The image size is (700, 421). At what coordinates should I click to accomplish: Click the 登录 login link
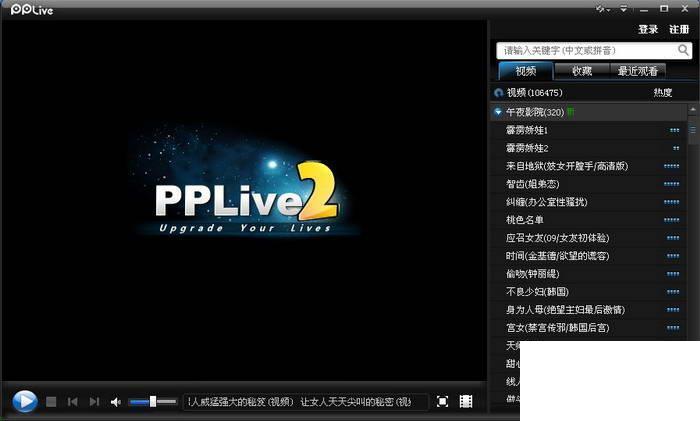tap(648, 29)
